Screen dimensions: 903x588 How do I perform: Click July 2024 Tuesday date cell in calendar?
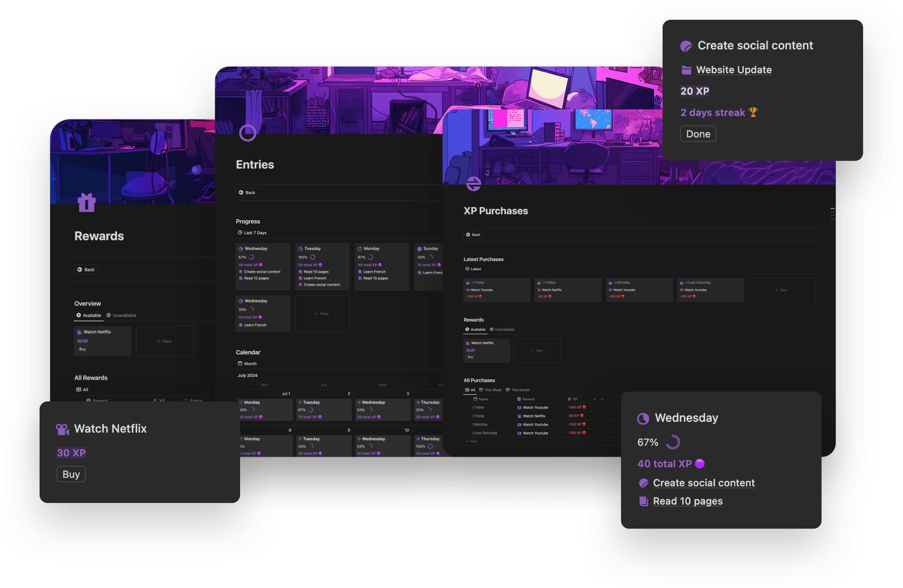[x=324, y=409]
